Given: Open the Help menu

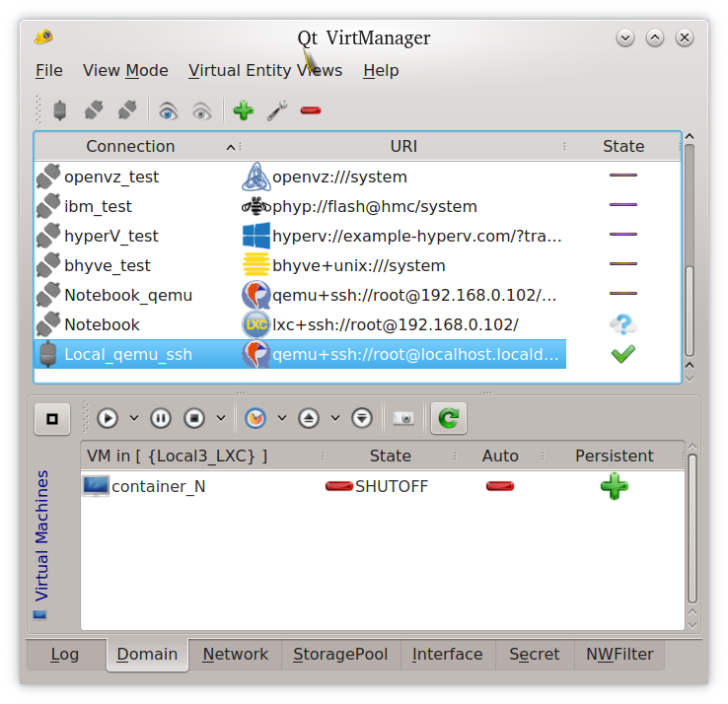Looking at the screenshot, I should tap(381, 71).
